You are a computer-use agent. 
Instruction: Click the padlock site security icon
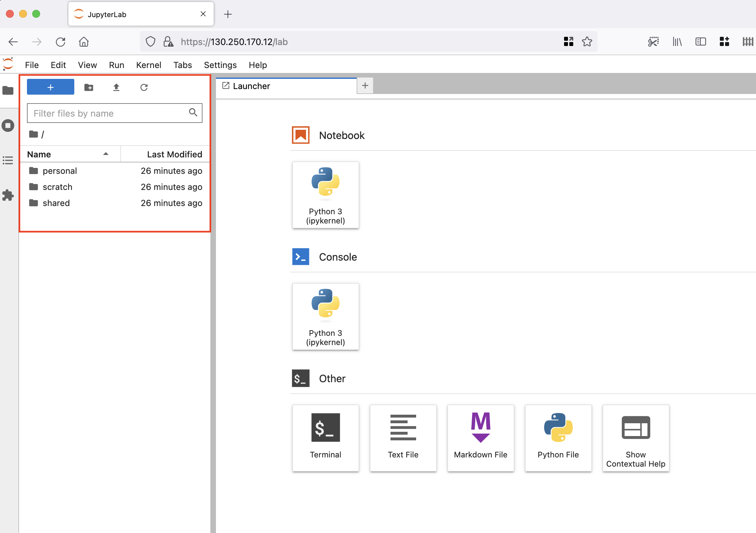pos(168,42)
